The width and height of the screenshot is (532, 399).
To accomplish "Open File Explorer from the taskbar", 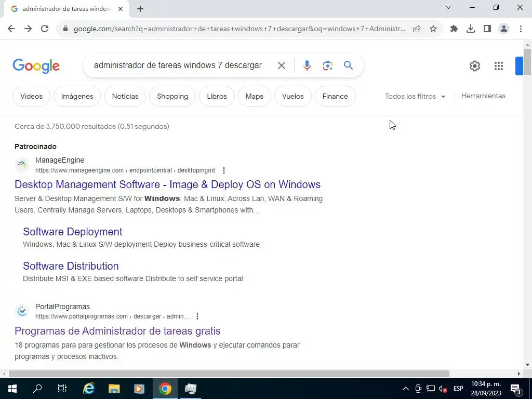I will point(114,389).
